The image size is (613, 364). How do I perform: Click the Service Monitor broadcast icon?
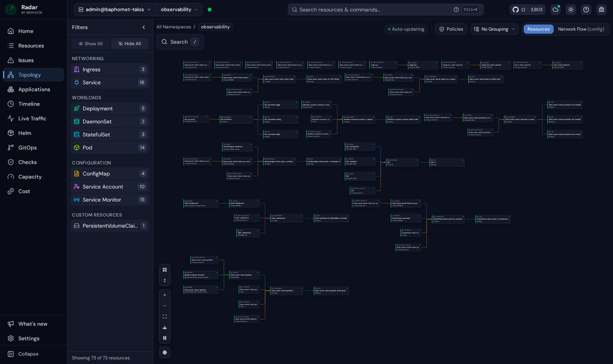coord(77,200)
